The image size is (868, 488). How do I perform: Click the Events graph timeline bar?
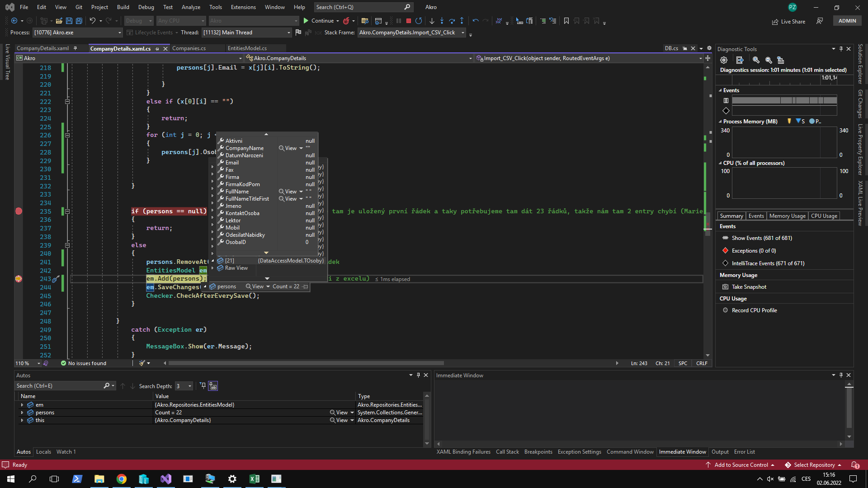784,100
